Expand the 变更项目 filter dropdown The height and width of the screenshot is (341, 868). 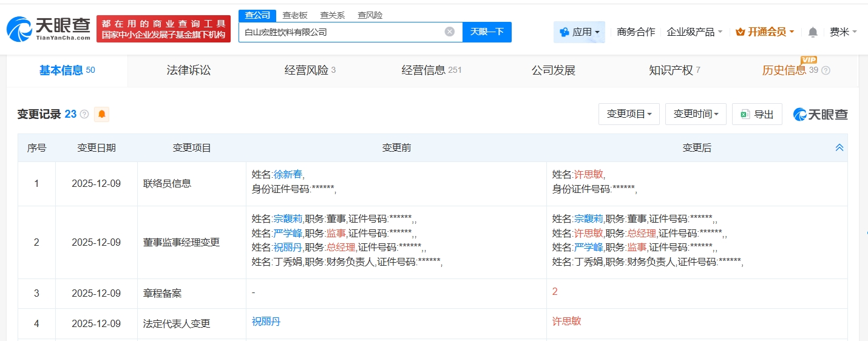coord(629,114)
